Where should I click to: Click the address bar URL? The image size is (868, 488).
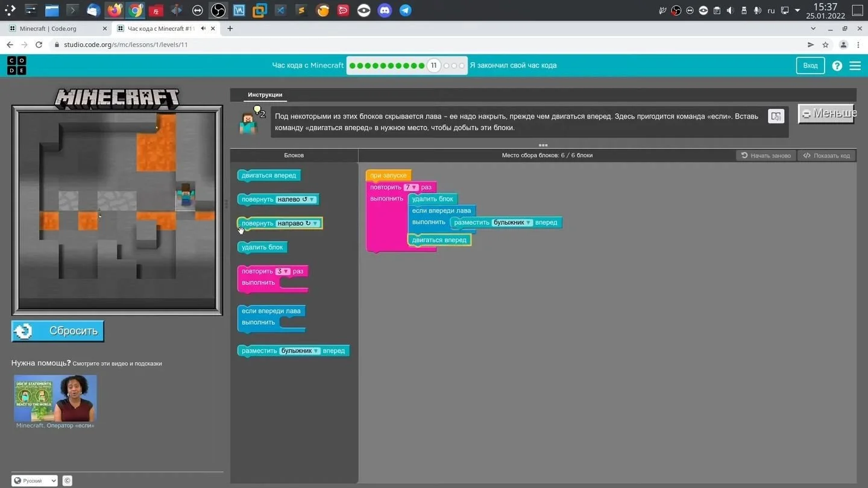tap(126, 45)
